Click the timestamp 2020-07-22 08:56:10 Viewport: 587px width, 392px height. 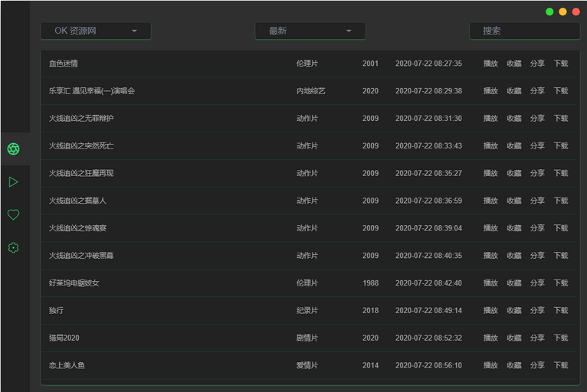428,365
